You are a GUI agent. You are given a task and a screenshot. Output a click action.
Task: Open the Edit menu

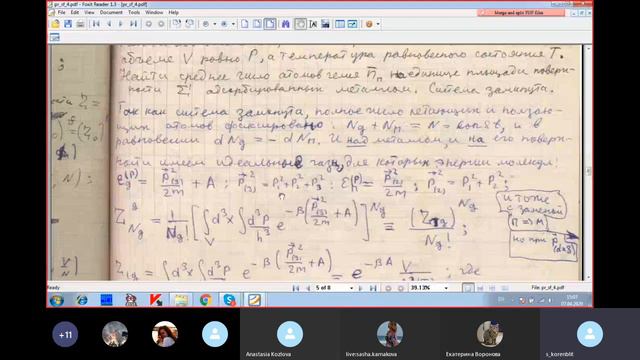(x=75, y=13)
